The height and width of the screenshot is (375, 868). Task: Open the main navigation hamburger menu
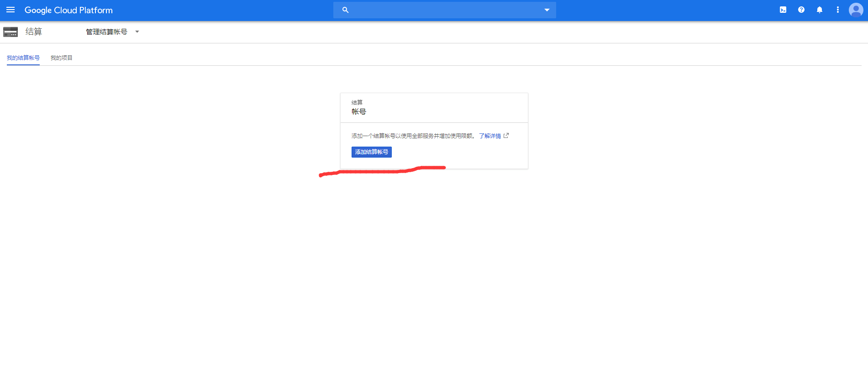click(11, 10)
